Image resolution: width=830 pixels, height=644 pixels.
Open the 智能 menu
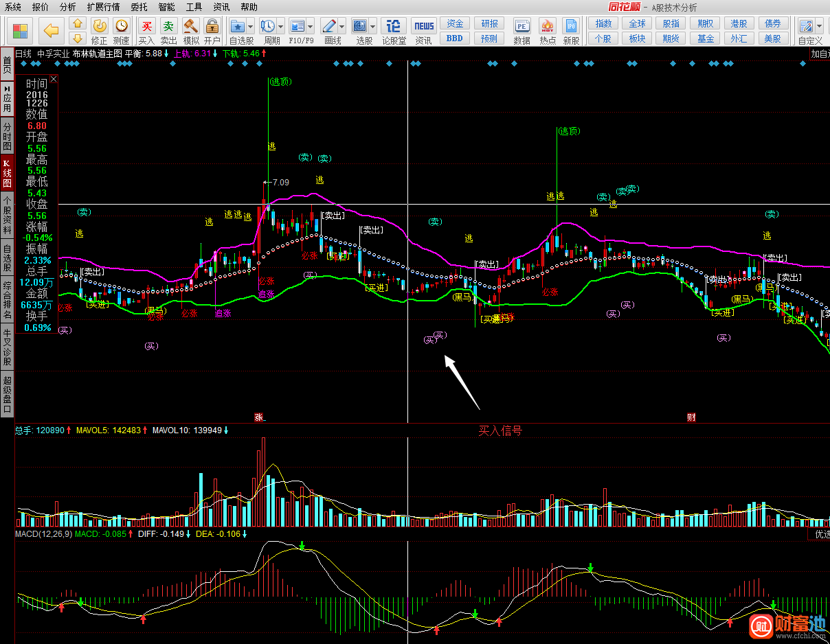166,7
